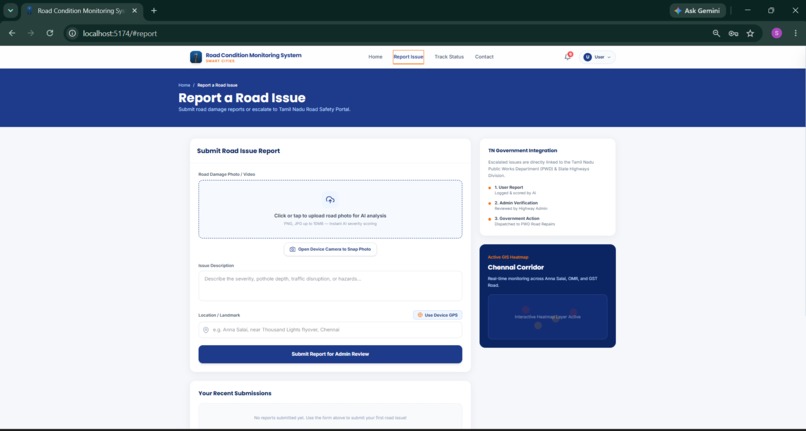The height and width of the screenshot is (431, 806).
Task: Click Use Device GPS button
Action: pyautogui.click(x=437, y=315)
